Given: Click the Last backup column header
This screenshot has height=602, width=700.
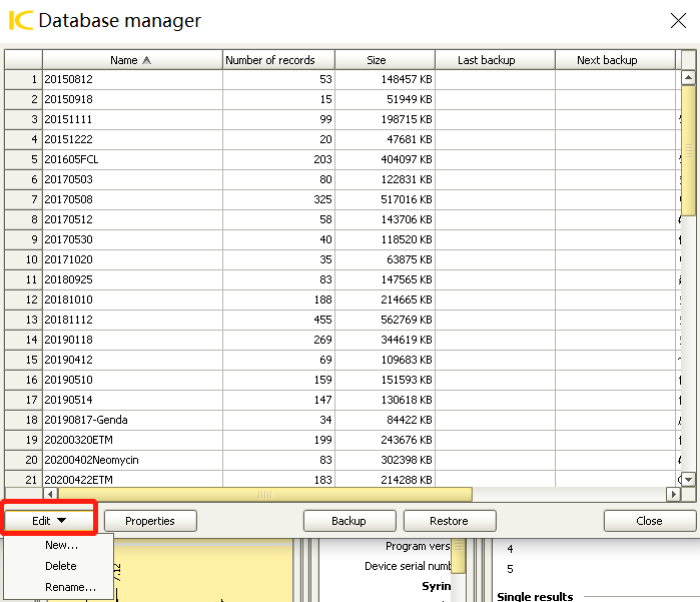Looking at the screenshot, I should coord(495,60).
